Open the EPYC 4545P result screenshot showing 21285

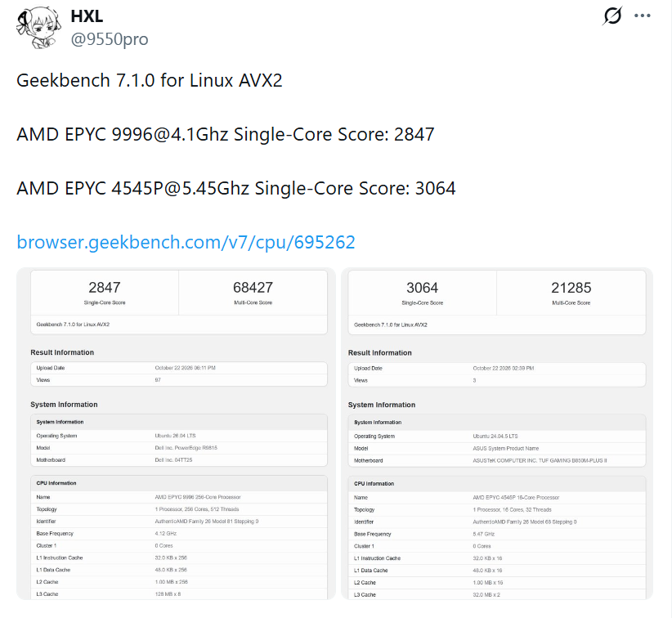tap(497, 433)
